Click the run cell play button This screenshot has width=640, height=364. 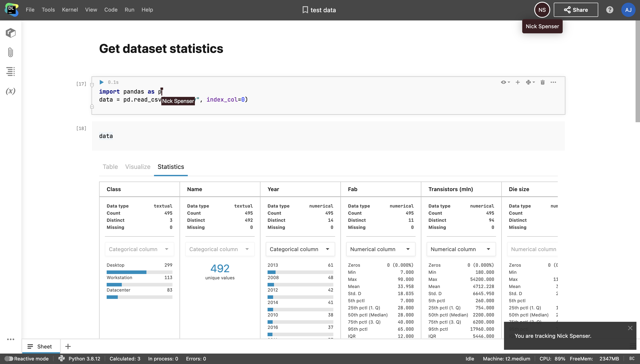[102, 82]
